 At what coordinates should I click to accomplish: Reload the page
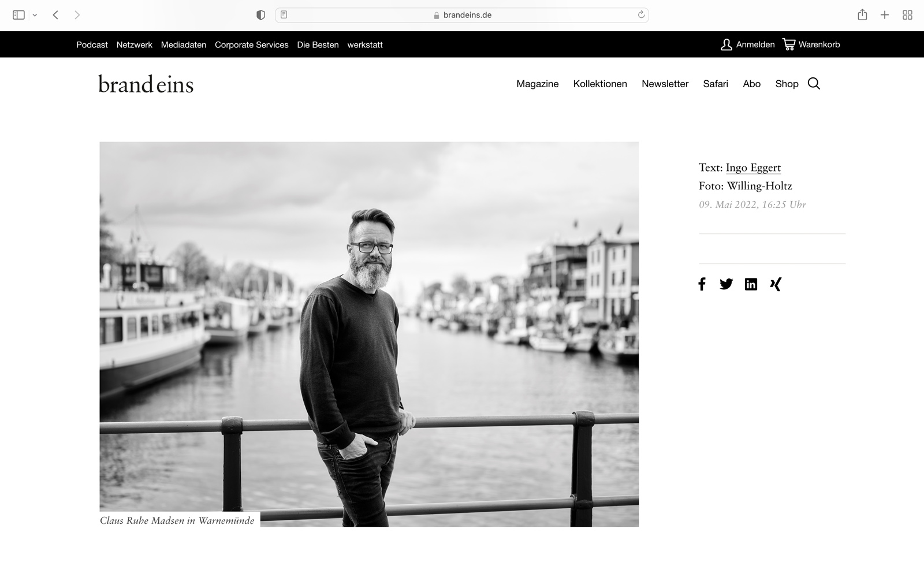(640, 15)
